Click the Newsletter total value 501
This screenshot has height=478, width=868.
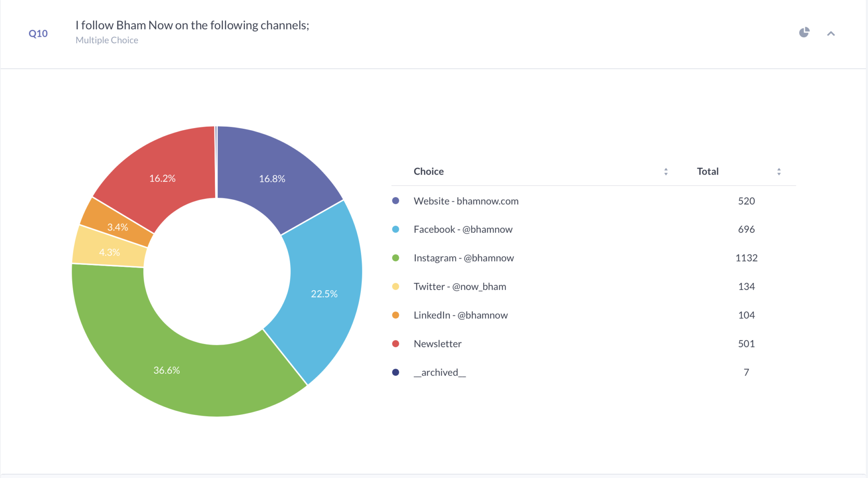click(x=746, y=344)
